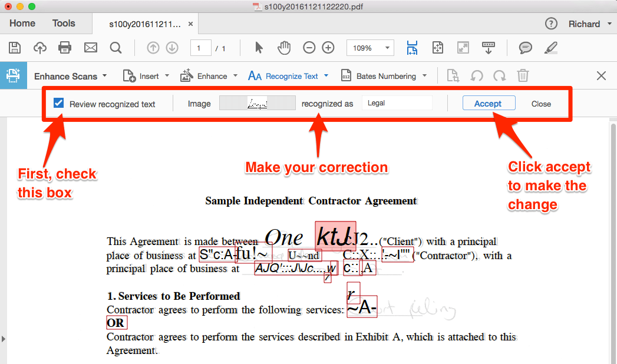Click Close in the review bar

tap(541, 104)
